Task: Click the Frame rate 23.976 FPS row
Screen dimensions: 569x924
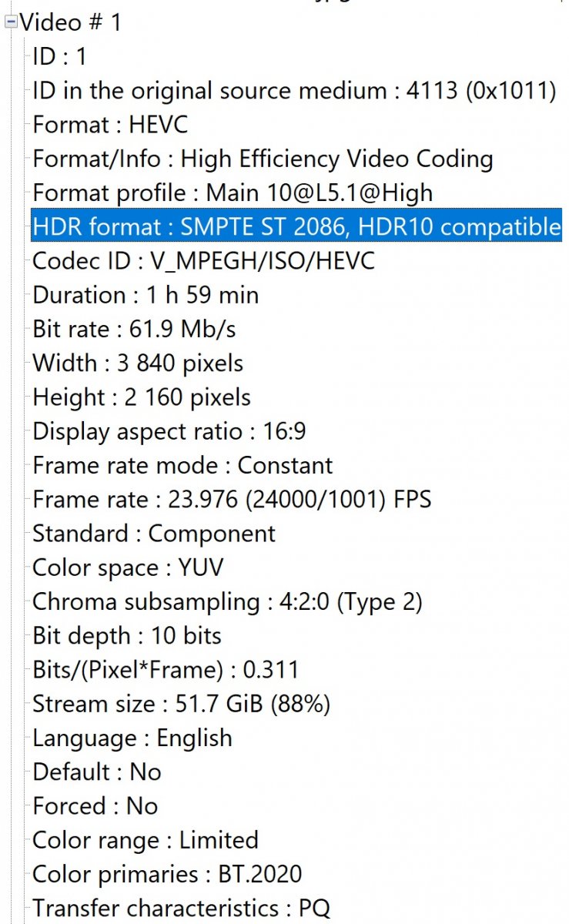Action: pyautogui.click(x=232, y=500)
